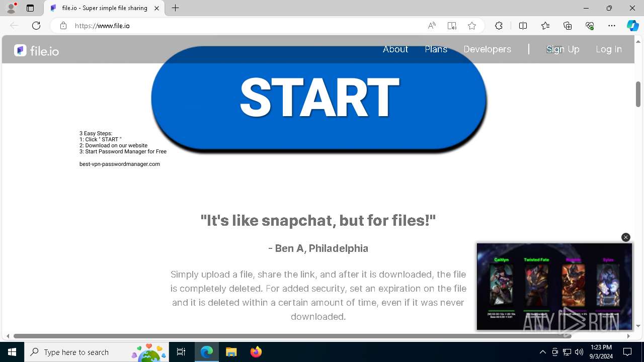Click the vertical scrollbar thumb
The height and width of the screenshot is (362, 644).
tap(638, 94)
